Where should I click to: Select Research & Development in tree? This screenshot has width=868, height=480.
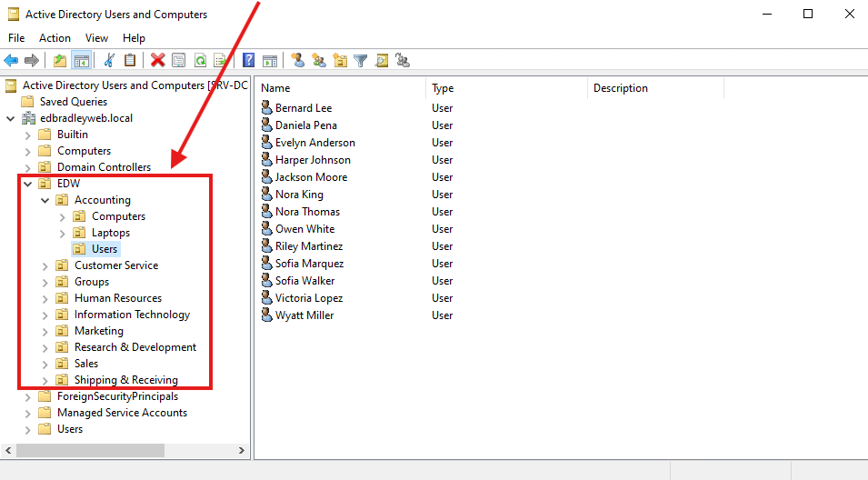coord(135,347)
